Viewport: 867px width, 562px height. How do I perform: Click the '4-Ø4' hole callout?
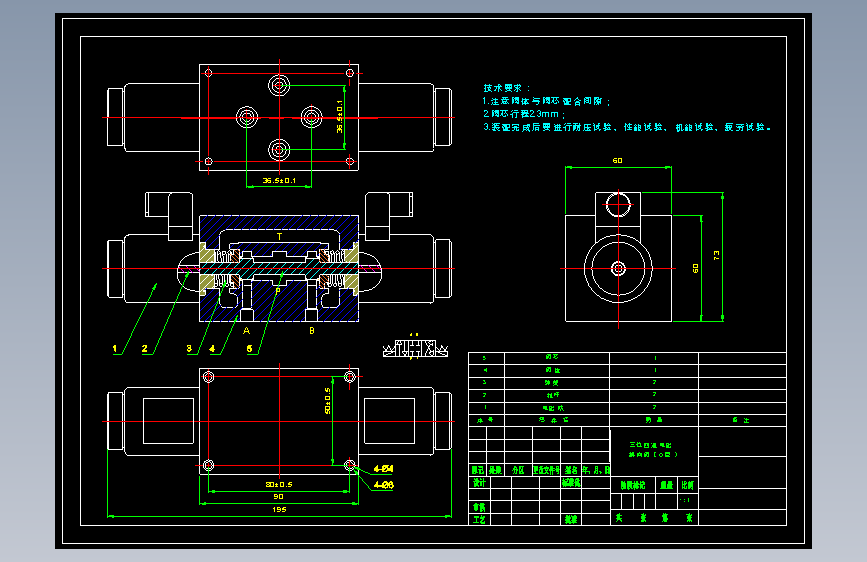pyautogui.click(x=383, y=469)
